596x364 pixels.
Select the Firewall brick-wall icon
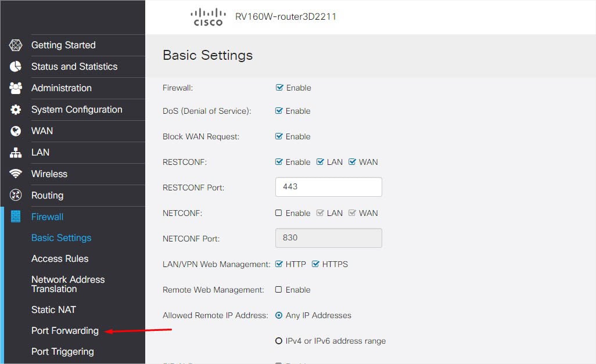click(x=15, y=217)
